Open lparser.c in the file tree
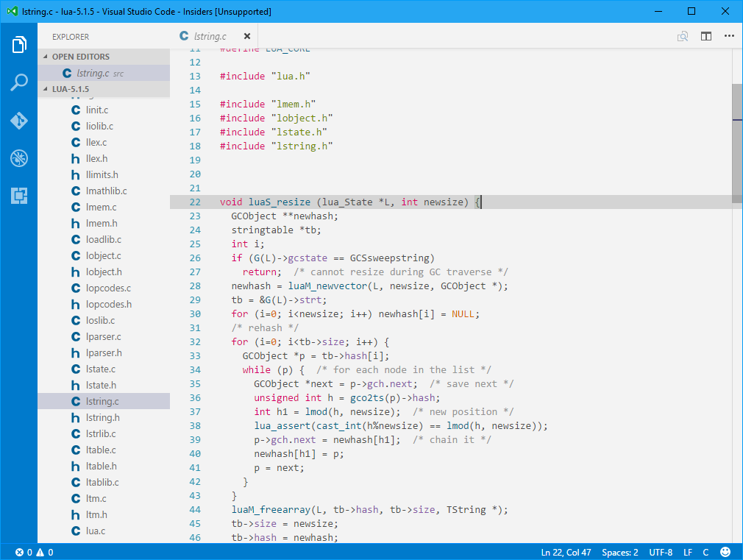 tap(104, 337)
